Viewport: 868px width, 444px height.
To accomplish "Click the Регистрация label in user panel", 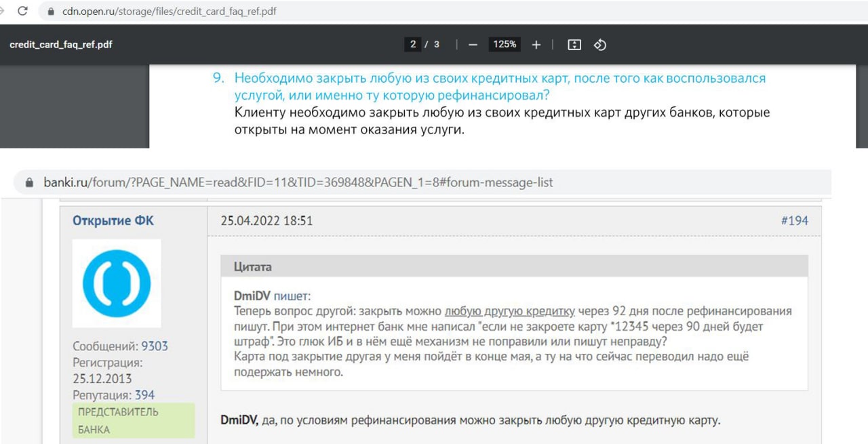I will point(107,362).
